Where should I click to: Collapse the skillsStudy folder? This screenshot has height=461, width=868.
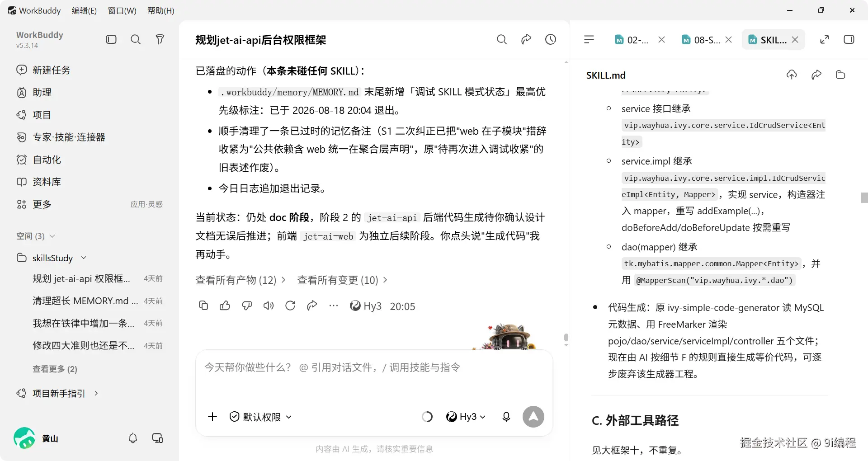[x=52, y=258]
